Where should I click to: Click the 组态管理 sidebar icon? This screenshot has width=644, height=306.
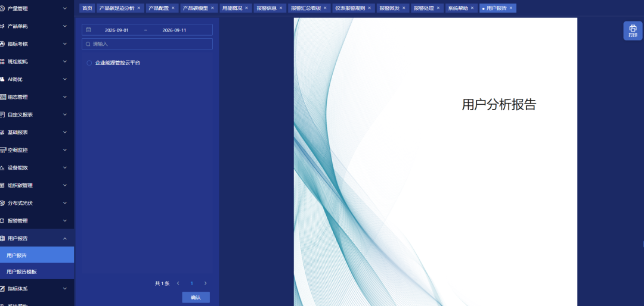tap(2, 97)
